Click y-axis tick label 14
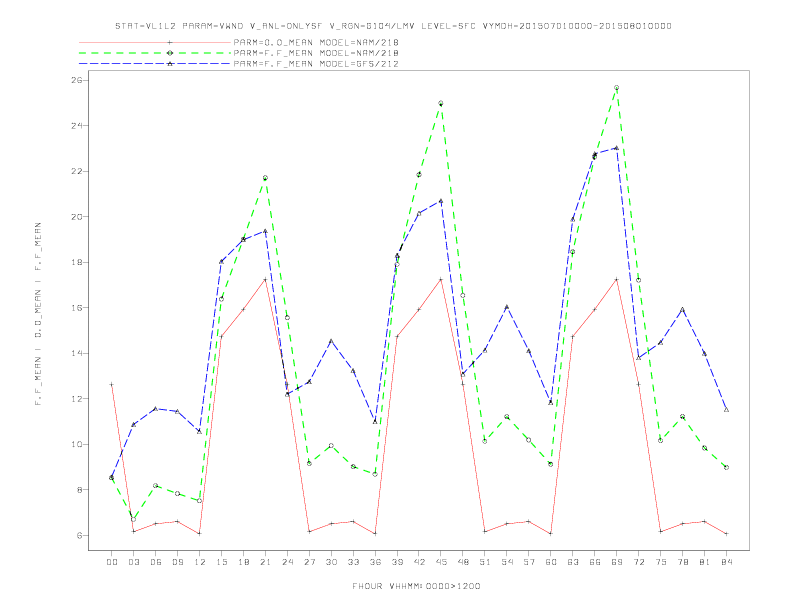 point(77,353)
